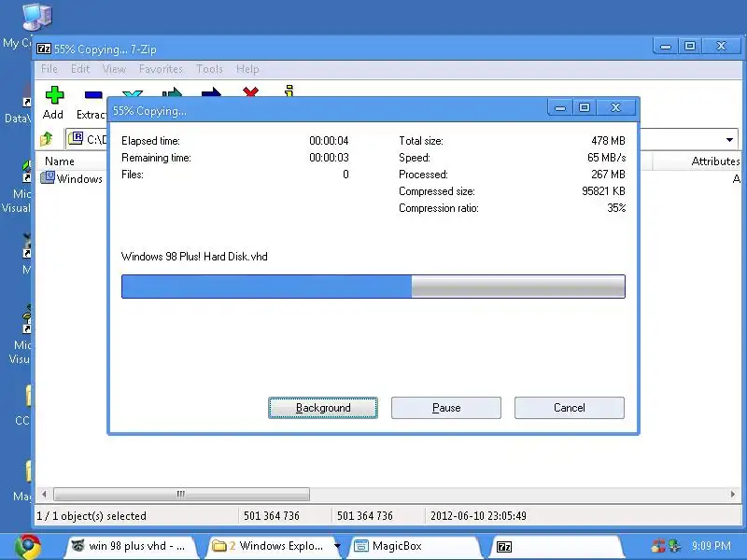Click the 7z taskbar button
Viewport: 747px width, 560px height.
click(555, 546)
